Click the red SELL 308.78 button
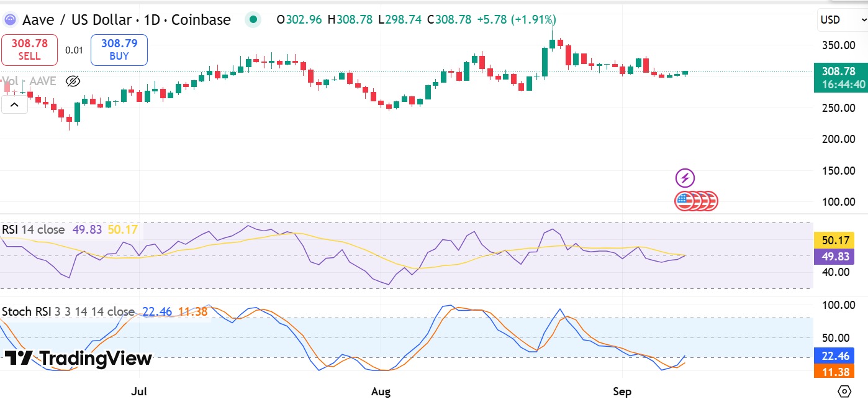 [x=29, y=50]
